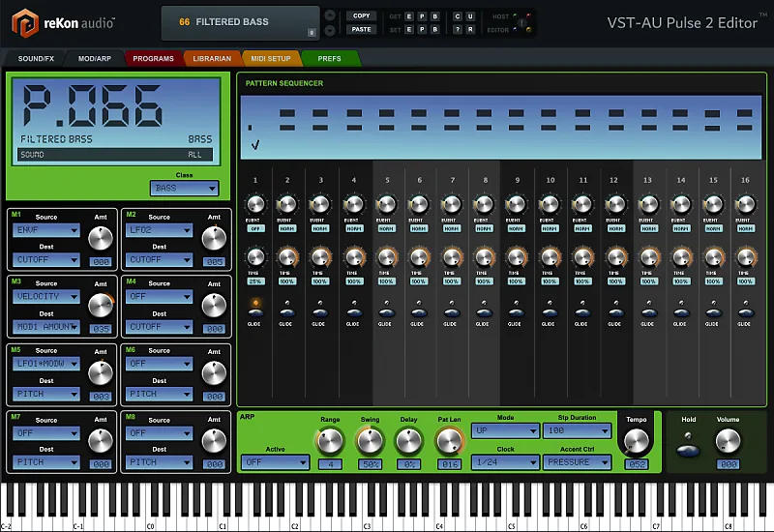This screenshot has width=774, height=532.
Task: Click the next program down arrow
Action: (x=330, y=30)
